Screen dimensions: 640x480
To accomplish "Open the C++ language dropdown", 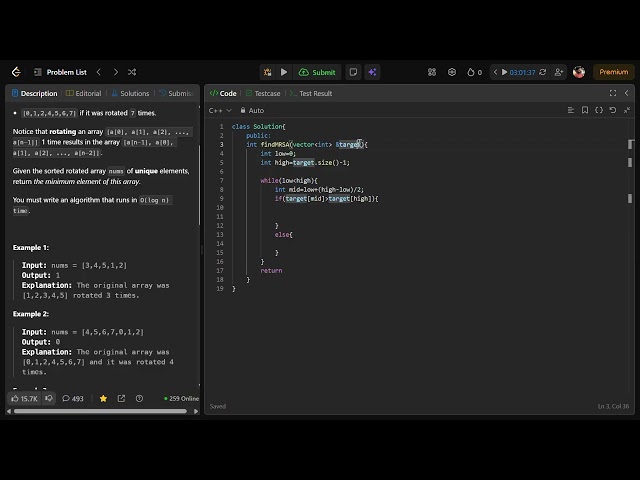I will click(x=220, y=111).
